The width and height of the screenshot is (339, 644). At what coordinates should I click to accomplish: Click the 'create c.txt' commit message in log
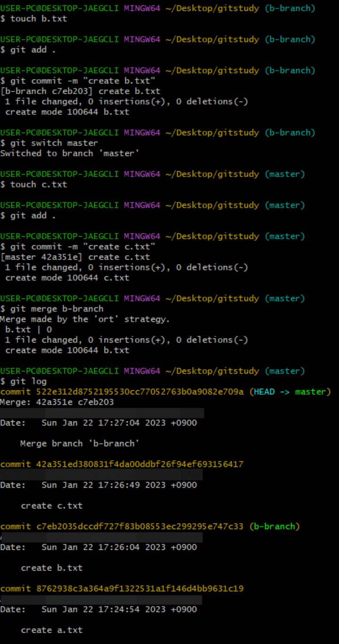tap(52, 506)
